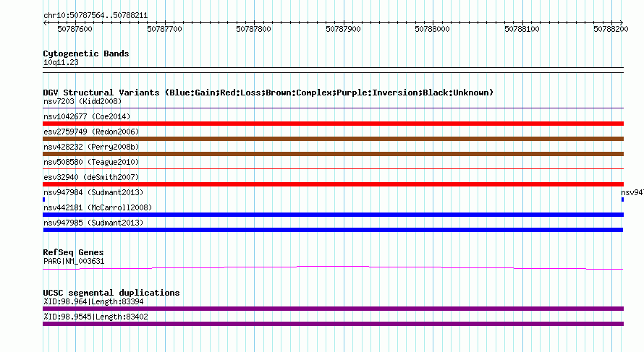This screenshot has height=352, width=644.
Task: Open the nsv1042677 (Coe2014) label
Action: point(87,116)
